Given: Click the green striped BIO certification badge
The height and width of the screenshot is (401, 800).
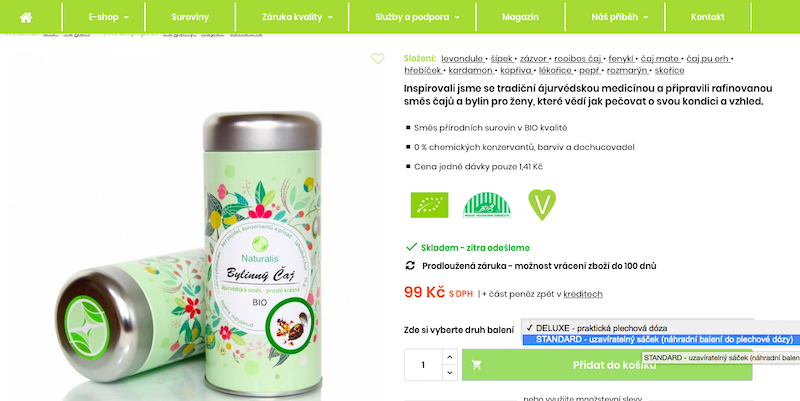Looking at the screenshot, I should coord(487,205).
